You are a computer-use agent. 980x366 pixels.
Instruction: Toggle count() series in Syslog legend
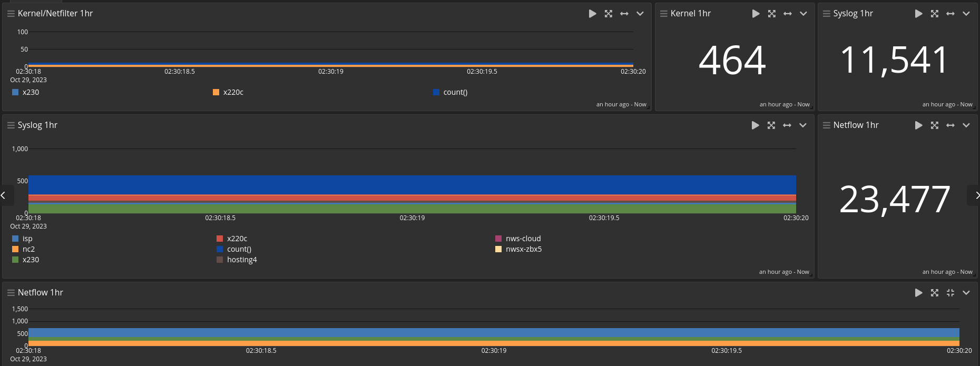(234, 249)
